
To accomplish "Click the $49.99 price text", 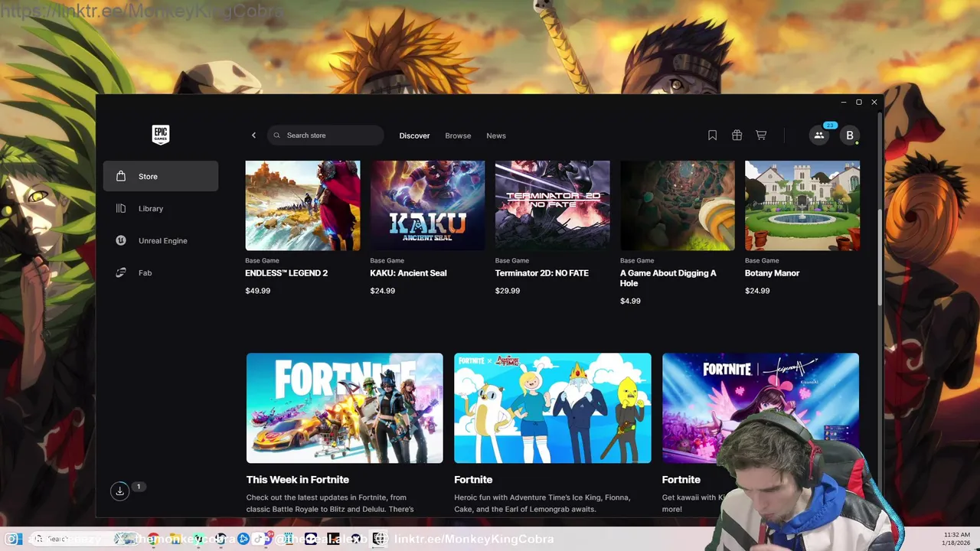I will point(258,291).
